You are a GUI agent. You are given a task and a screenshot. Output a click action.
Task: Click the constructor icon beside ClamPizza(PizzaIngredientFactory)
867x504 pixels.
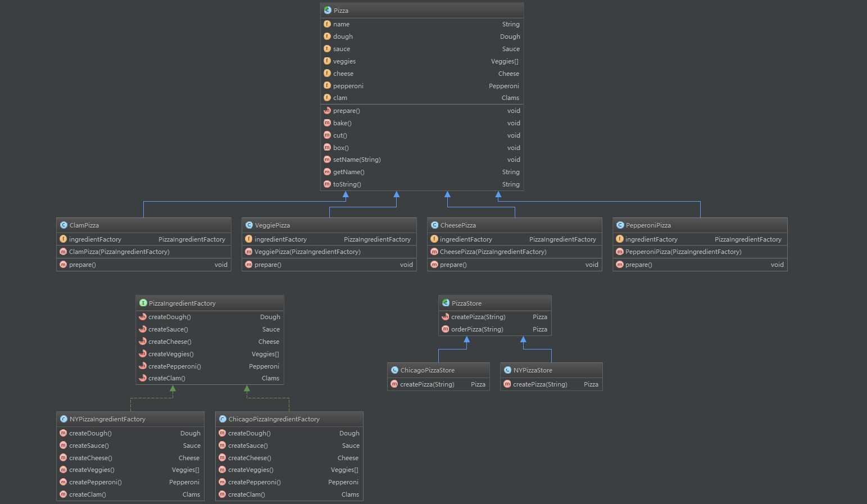click(x=63, y=252)
